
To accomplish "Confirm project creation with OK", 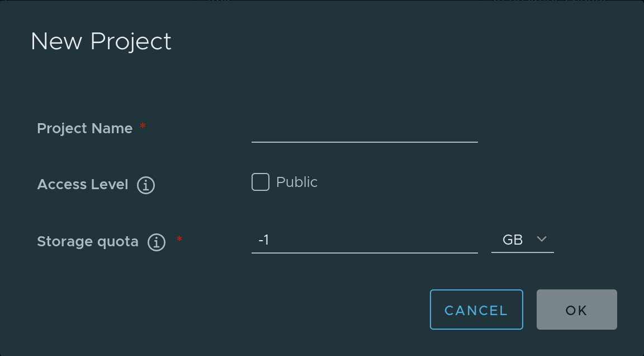I will tap(576, 310).
